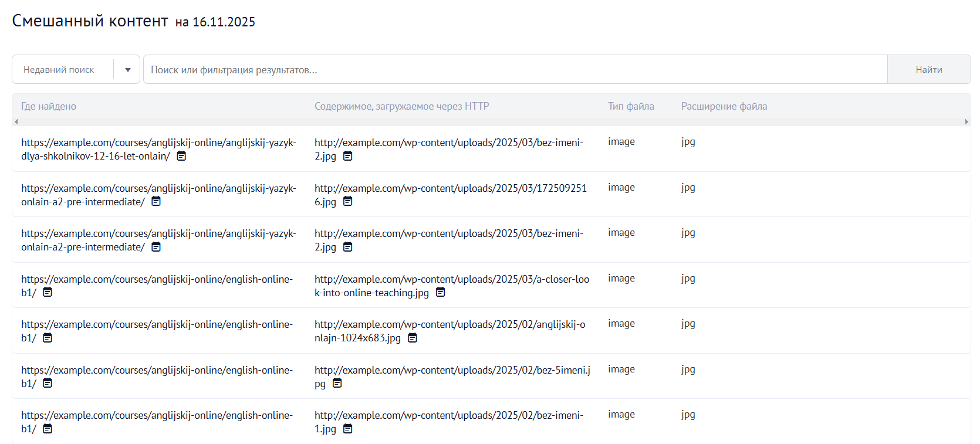Click the Содержимое, загружаемое через HTTP column header
This screenshot has height=444, width=980.
[401, 106]
